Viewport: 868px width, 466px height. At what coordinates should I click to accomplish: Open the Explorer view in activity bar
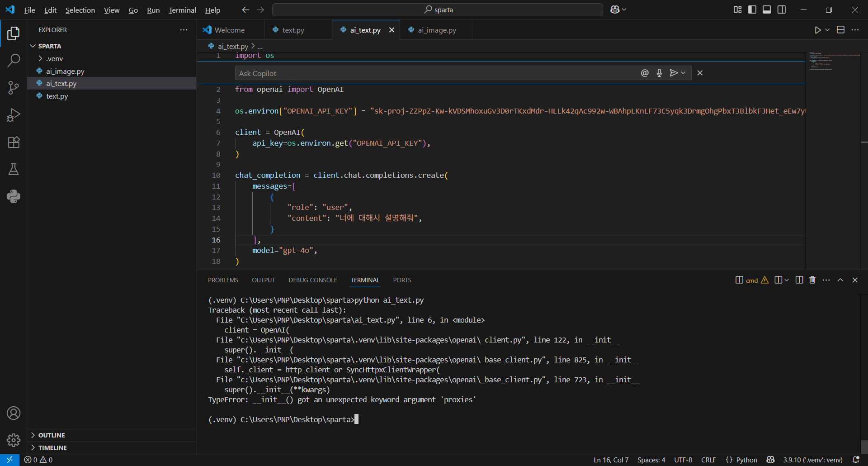click(x=14, y=33)
